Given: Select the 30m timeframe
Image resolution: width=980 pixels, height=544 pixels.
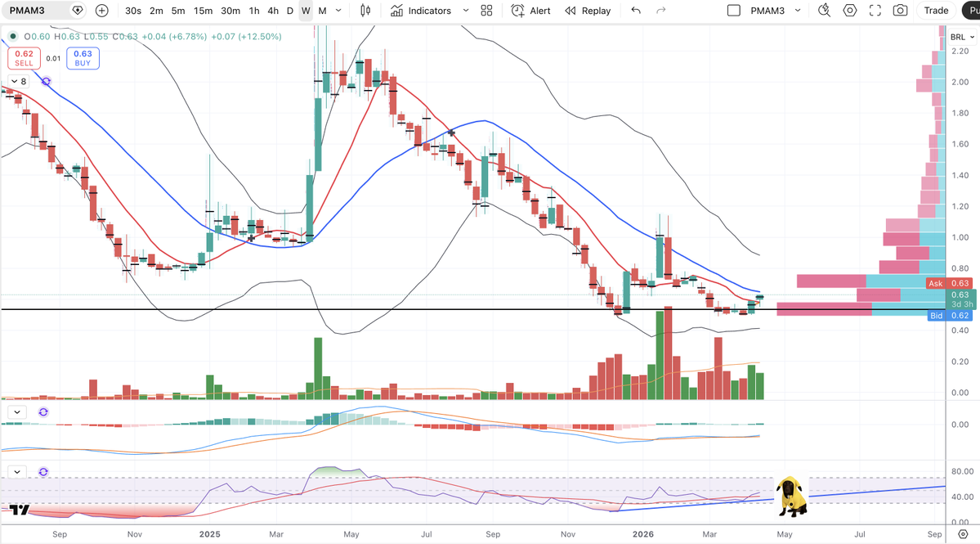Looking at the screenshot, I should coord(230,11).
